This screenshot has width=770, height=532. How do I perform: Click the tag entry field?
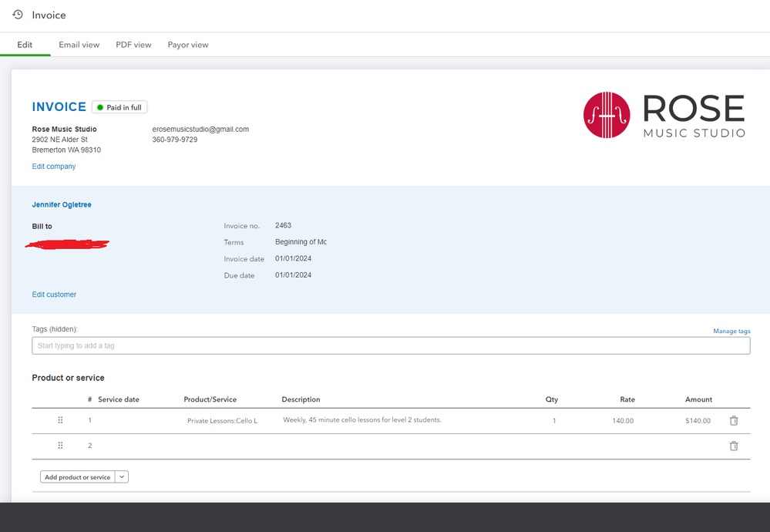(385, 345)
